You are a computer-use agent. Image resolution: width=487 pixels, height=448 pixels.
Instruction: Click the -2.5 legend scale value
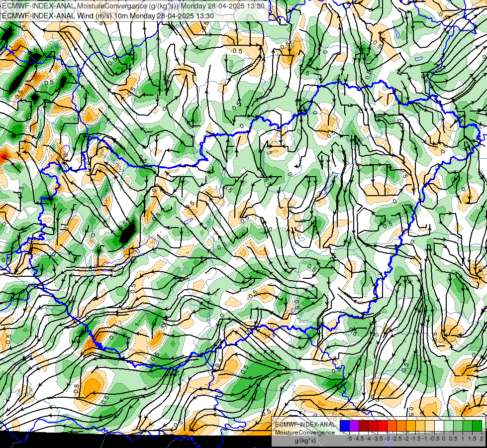[396, 439]
